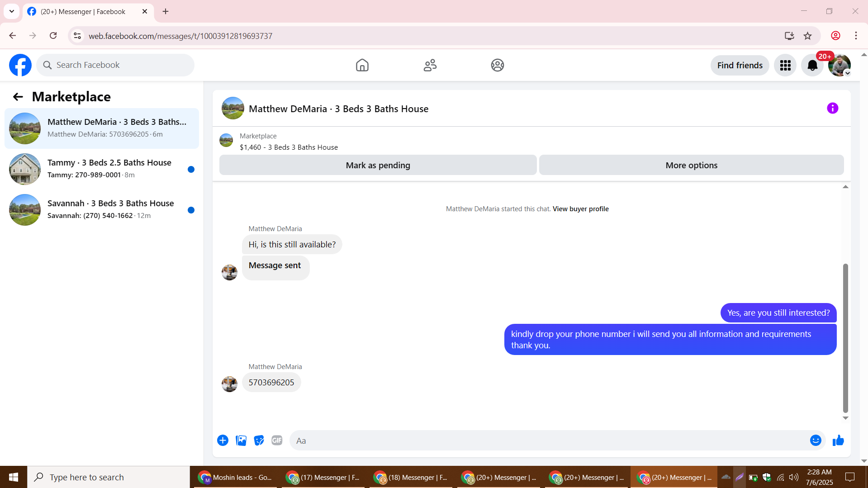Click the chat title Matthew DeMaria heading
This screenshot has height=488, width=868.
(338, 109)
